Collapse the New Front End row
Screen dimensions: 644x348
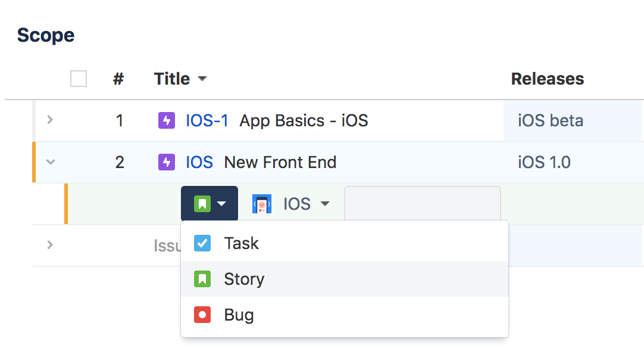(x=50, y=161)
